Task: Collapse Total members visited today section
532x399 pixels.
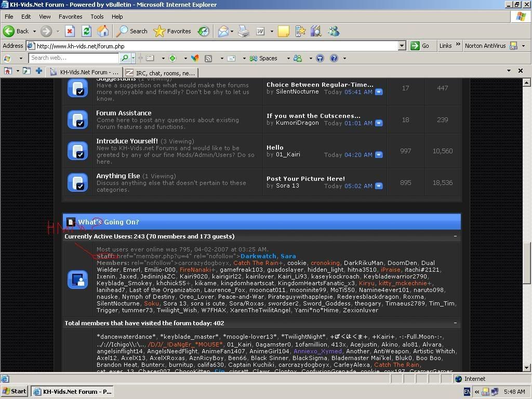Action: coord(455,323)
